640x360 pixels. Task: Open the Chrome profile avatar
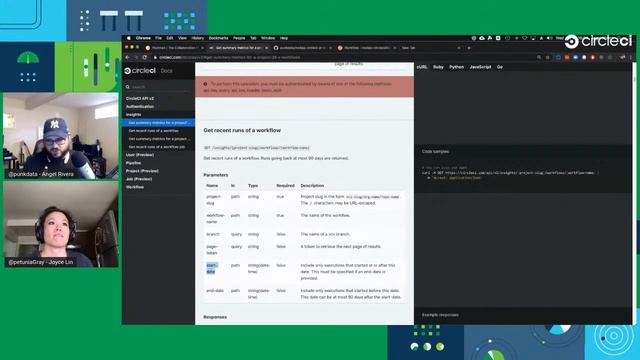[622, 58]
